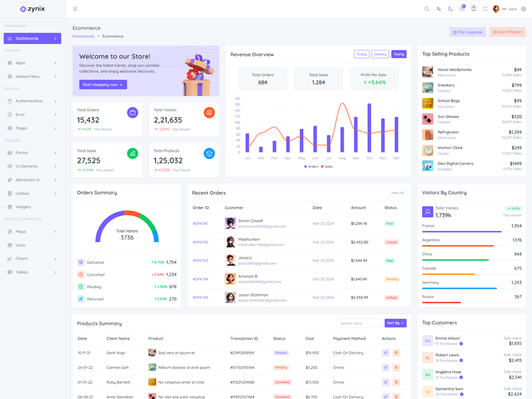Click edit icon for Carmen Goh row
The image size is (532, 399).
(385, 368)
